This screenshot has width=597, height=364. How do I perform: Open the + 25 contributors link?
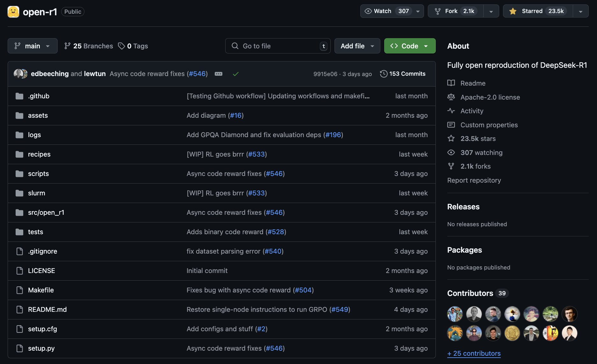(x=474, y=353)
